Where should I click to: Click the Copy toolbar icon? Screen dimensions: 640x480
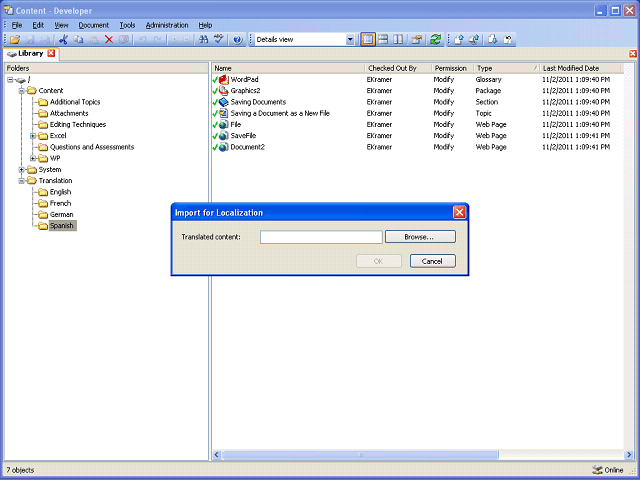point(78,39)
